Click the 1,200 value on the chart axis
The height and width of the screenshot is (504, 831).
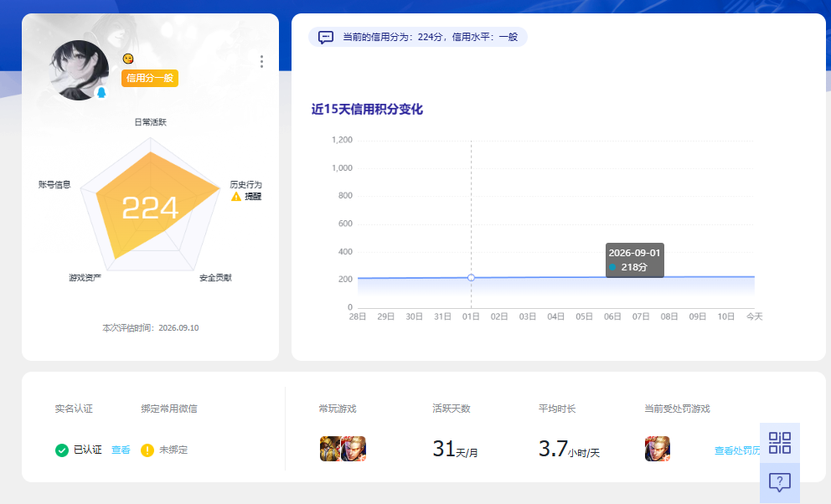pos(342,141)
